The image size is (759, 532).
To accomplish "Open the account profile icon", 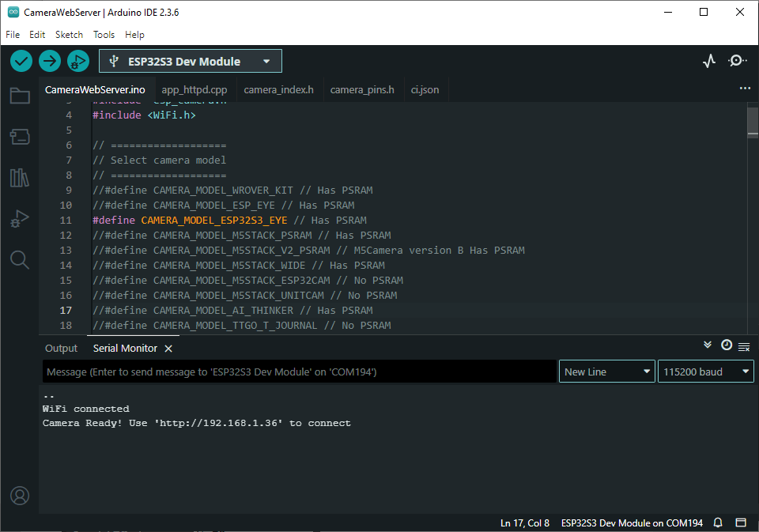I will point(20,496).
